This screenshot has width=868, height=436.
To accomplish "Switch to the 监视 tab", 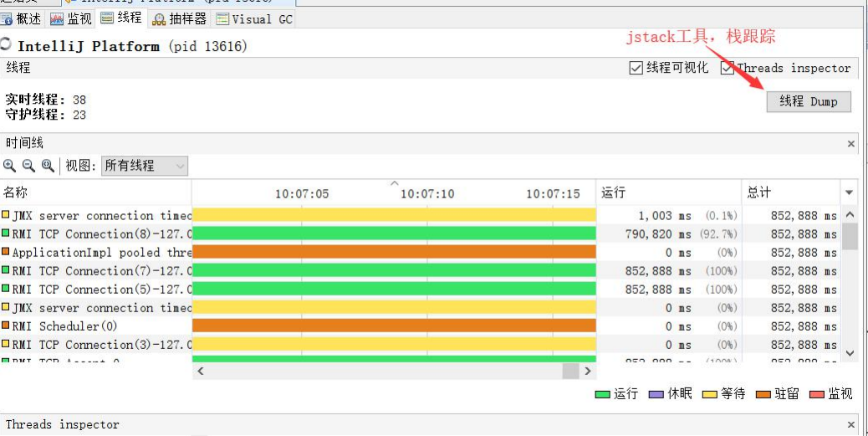I will (71, 19).
